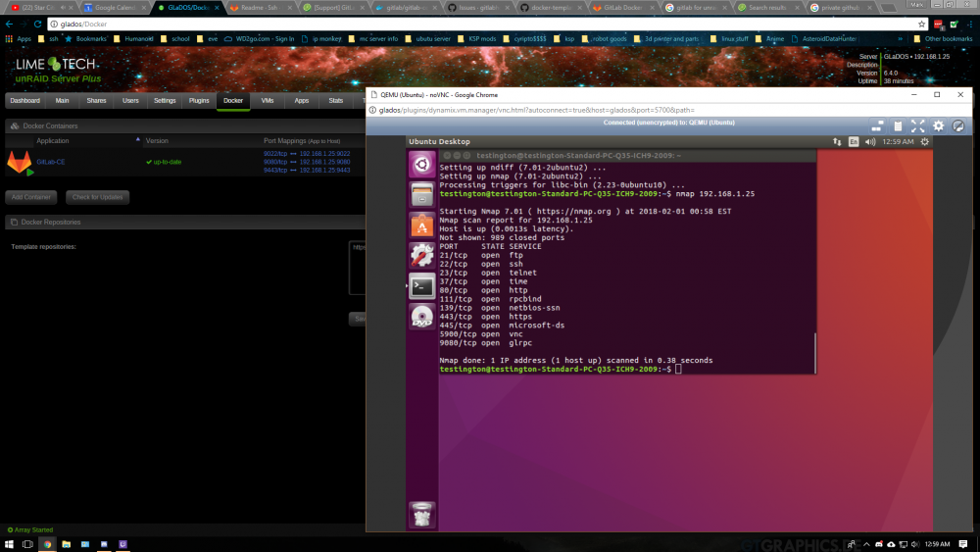This screenshot has height=552, width=980.
Task: Open System Settings wrench-and-gear launcher
Action: (421, 256)
